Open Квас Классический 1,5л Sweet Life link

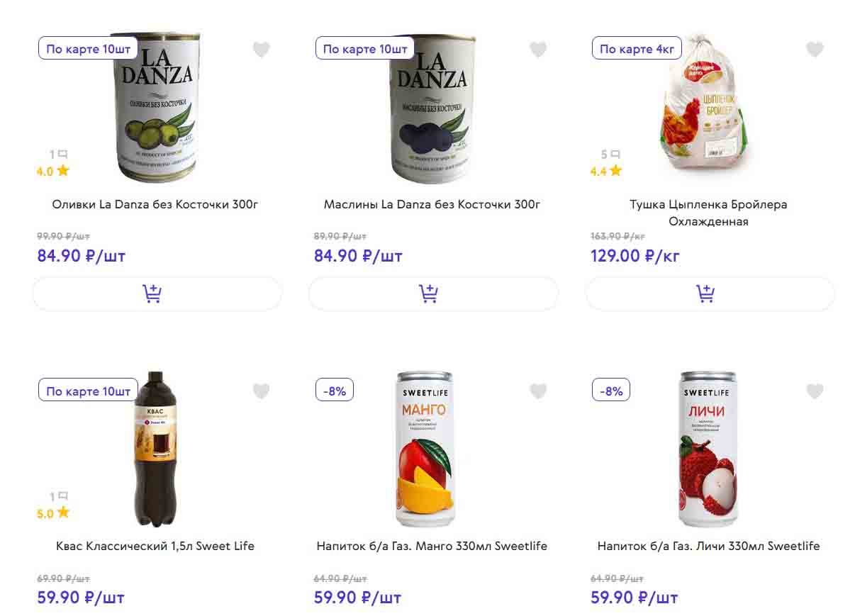155,547
